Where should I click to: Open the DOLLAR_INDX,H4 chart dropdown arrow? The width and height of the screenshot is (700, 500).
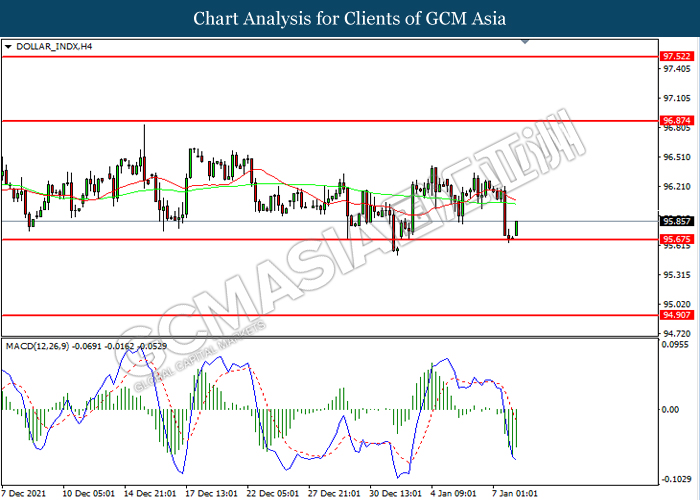point(8,47)
